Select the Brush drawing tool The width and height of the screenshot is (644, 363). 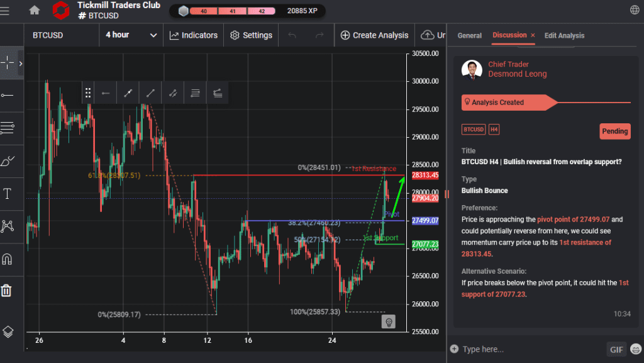(x=8, y=161)
